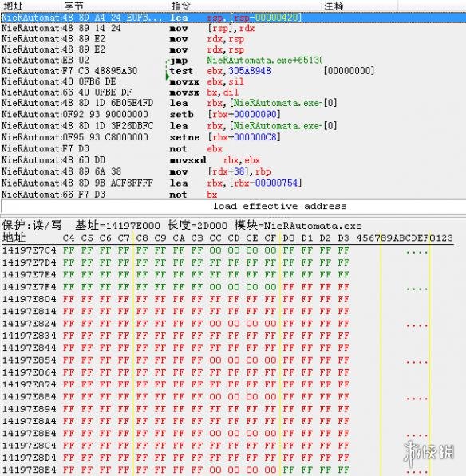
Task: Click the first FF byte in row 14197E804
Action: [69, 299]
